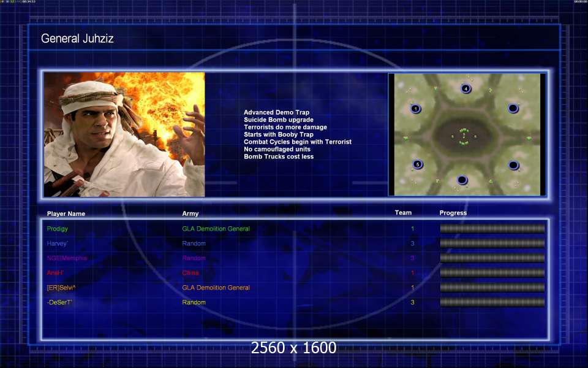588x368 pixels.
Task: Click the "Player Name" column header
Action: click(66, 213)
